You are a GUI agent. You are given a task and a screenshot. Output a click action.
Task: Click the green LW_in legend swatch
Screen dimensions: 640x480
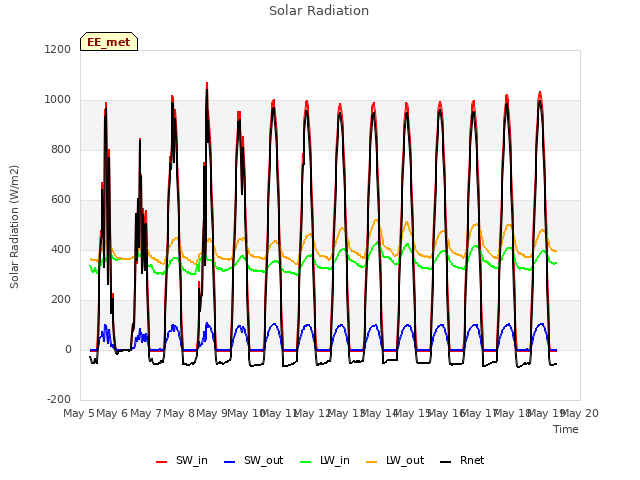pos(306,462)
